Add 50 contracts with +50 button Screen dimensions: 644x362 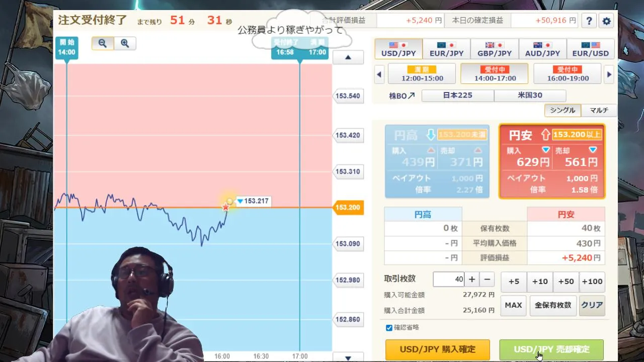pos(566,282)
